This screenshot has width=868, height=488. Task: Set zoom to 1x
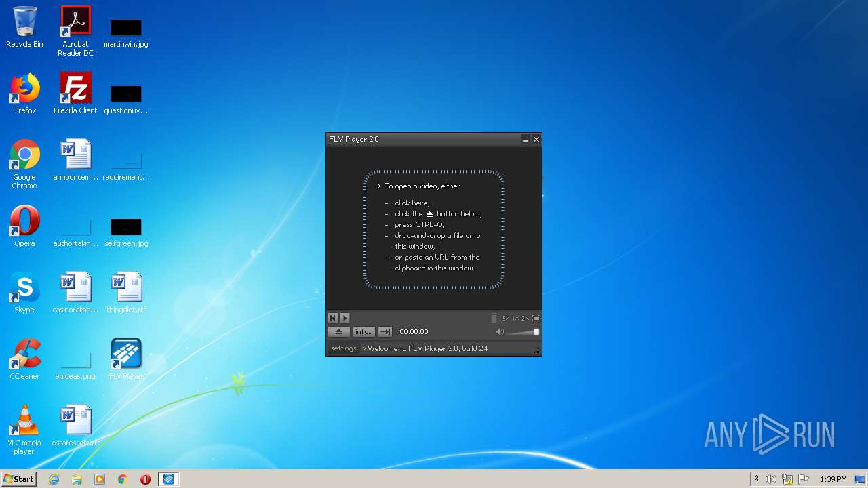click(515, 318)
